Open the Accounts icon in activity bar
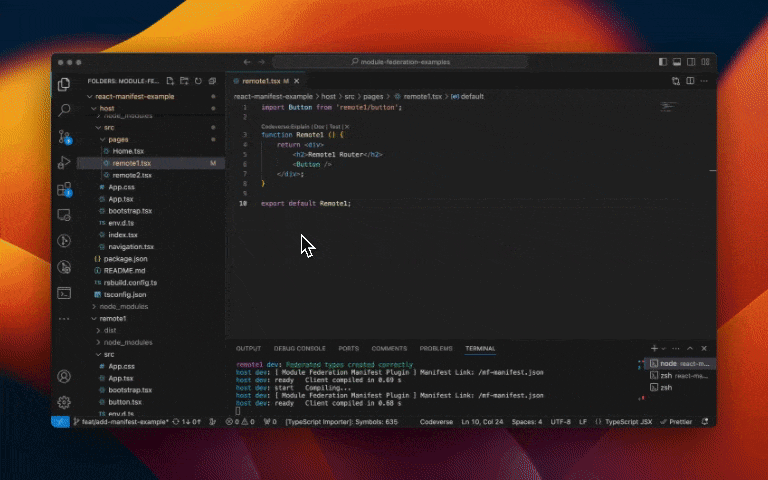Image resolution: width=768 pixels, height=480 pixels. [x=64, y=377]
